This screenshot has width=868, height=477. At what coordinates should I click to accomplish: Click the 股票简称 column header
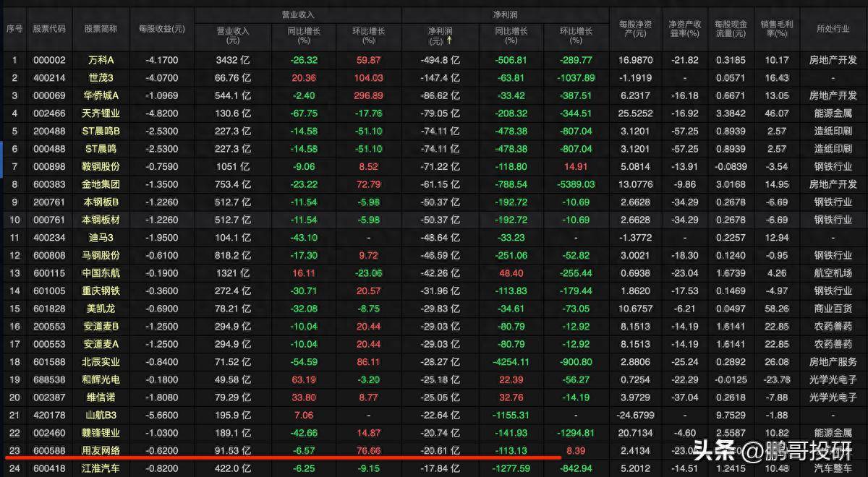click(101, 28)
